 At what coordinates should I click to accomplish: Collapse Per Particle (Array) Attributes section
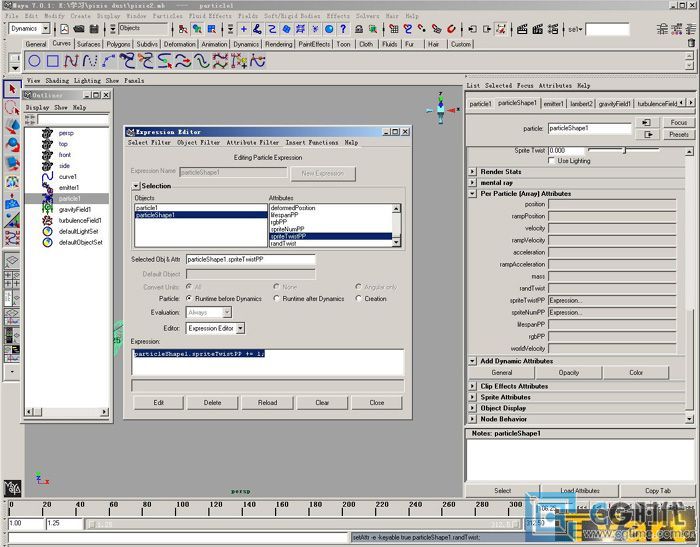tap(472, 194)
